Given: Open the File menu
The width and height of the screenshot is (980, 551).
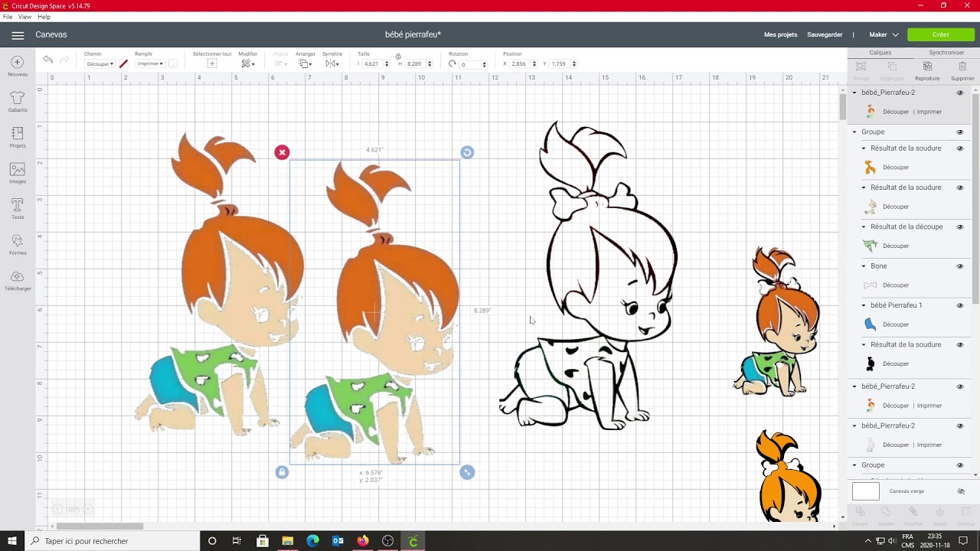Looking at the screenshot, I should coord(8,17).
